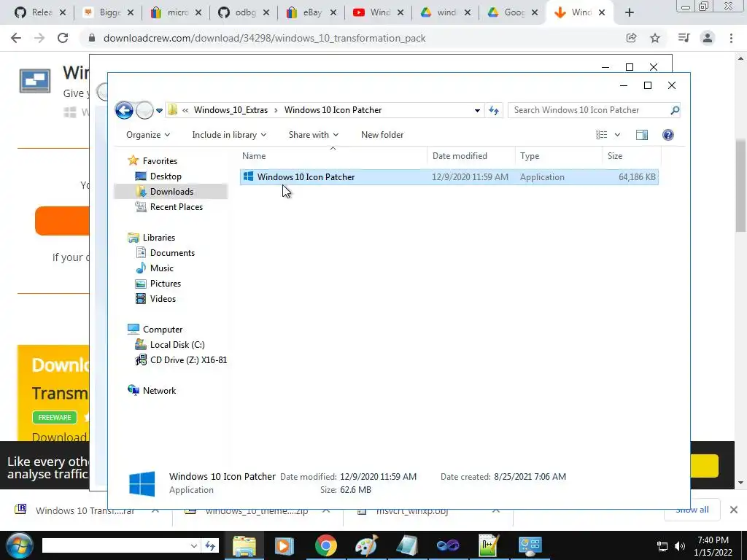Open a new Chrome tab
747x560 pixels.
click(630, 12)
